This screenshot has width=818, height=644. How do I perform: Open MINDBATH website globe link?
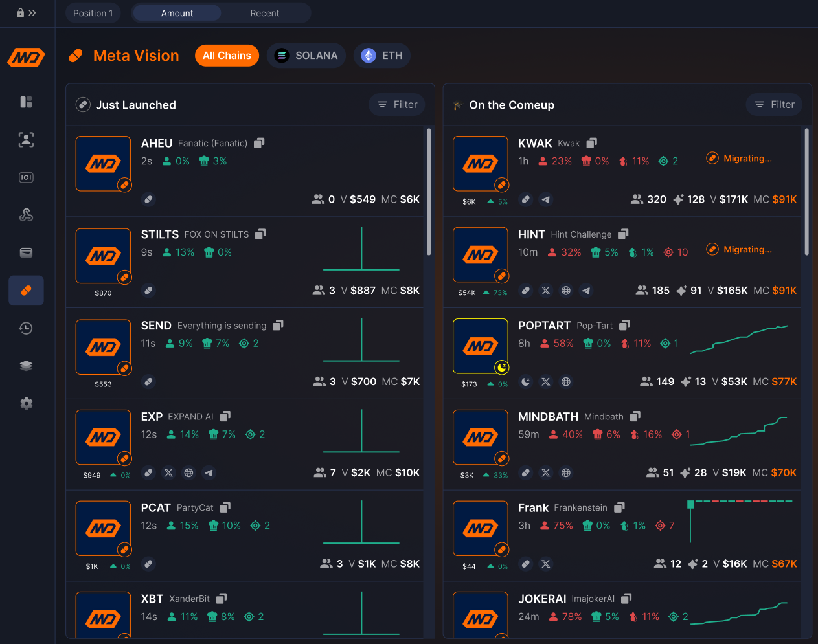[566, 473]
